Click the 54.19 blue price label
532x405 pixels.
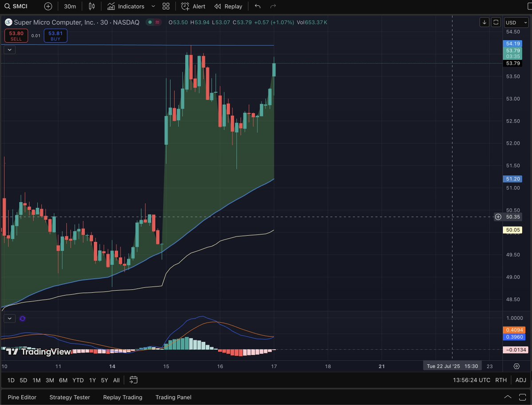pyautogui.click(x=512, y=43)
